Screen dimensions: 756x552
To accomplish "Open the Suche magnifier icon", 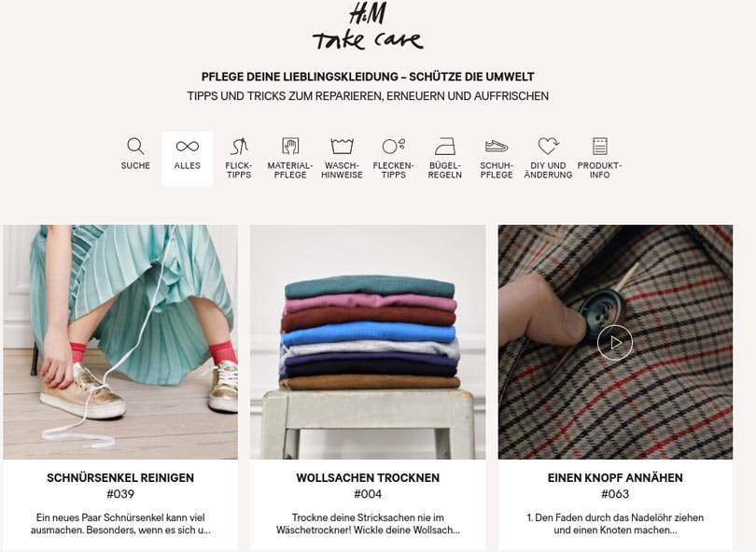I will coord(135,147).
